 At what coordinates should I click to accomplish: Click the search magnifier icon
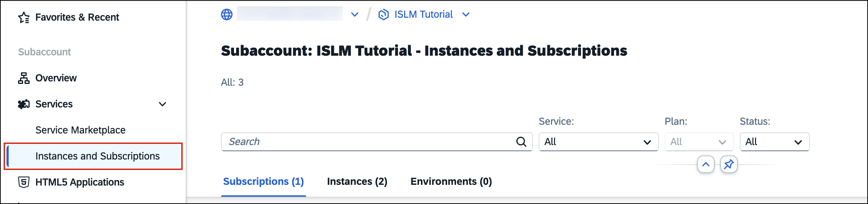521,142
